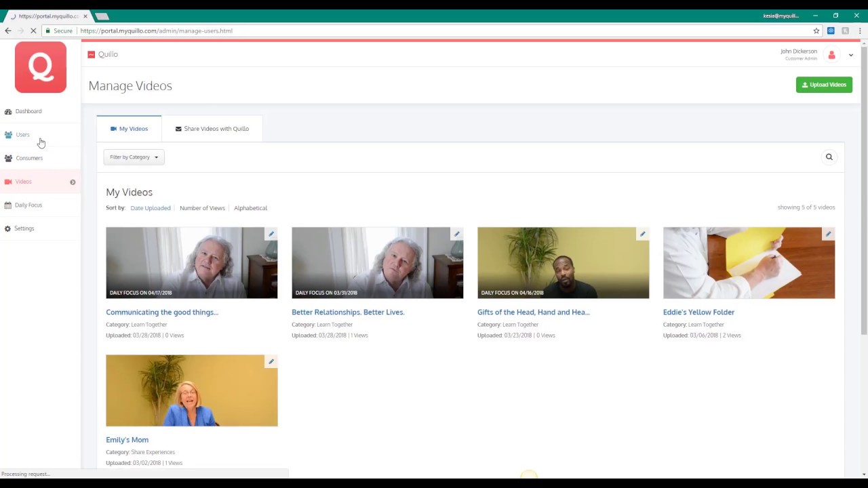
Task: Click Eddie's Yellow Folder title link
Action: (x=698, y=312)
